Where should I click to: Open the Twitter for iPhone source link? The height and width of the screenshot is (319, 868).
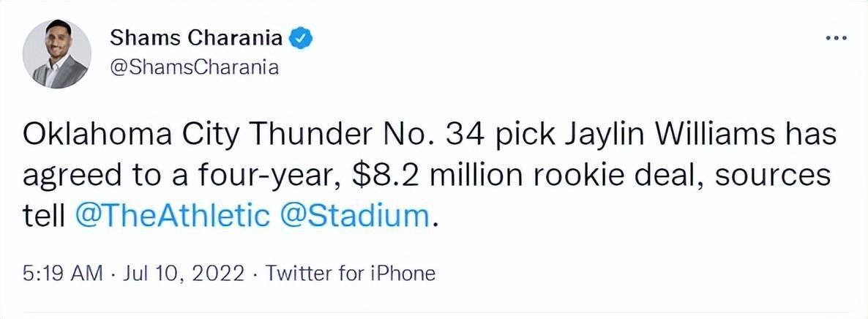[351, 273]
